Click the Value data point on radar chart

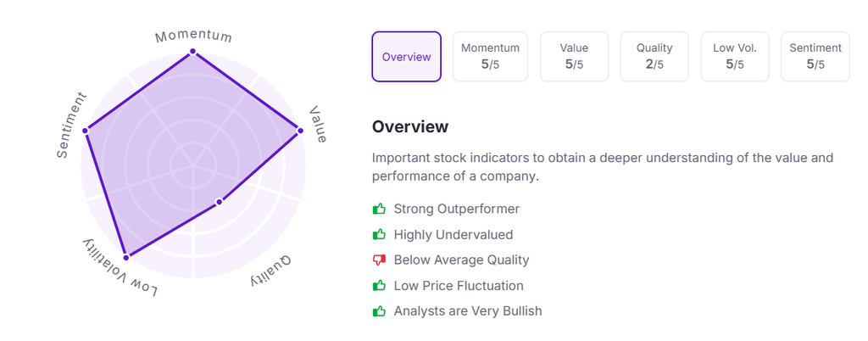click(x=300, y=131)
